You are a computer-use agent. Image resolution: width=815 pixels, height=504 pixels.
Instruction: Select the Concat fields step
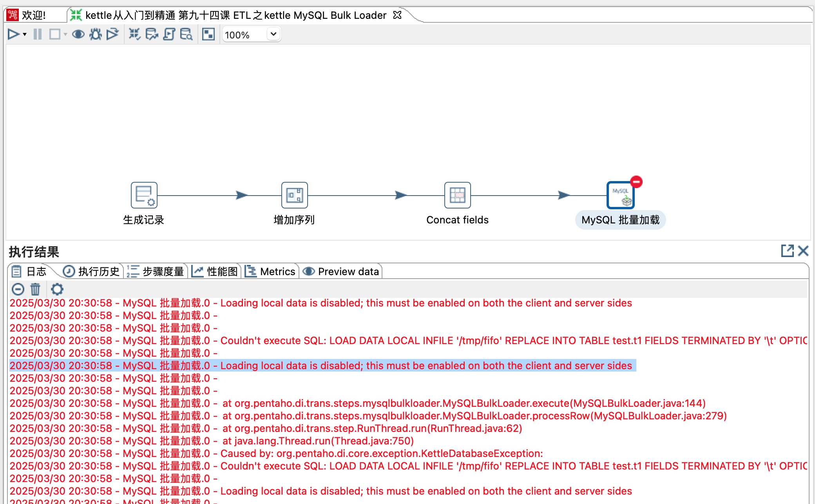457,195
